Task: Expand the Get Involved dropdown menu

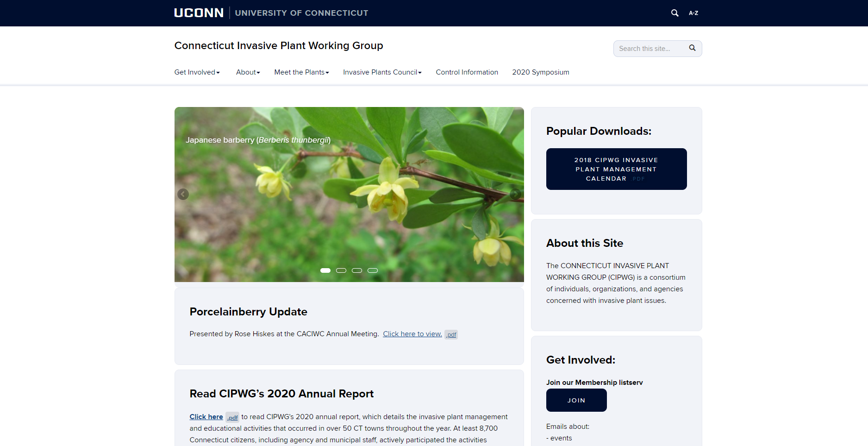Action: click(197, 72)
